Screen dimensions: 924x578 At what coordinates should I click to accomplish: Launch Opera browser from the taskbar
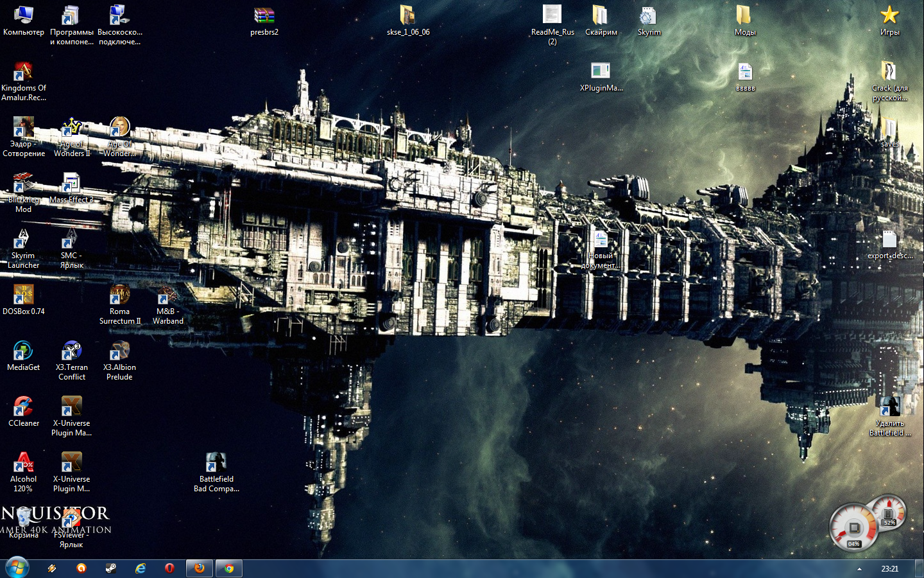pos(169,568)
